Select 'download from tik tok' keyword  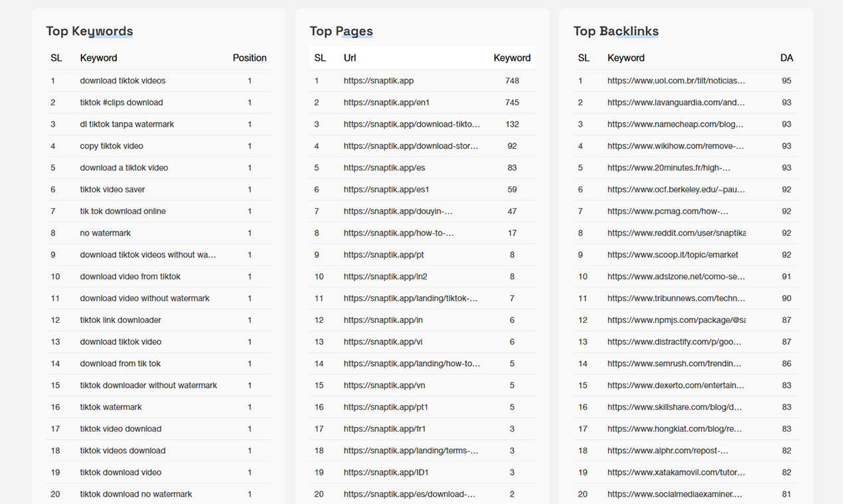(x=120, y=363)
